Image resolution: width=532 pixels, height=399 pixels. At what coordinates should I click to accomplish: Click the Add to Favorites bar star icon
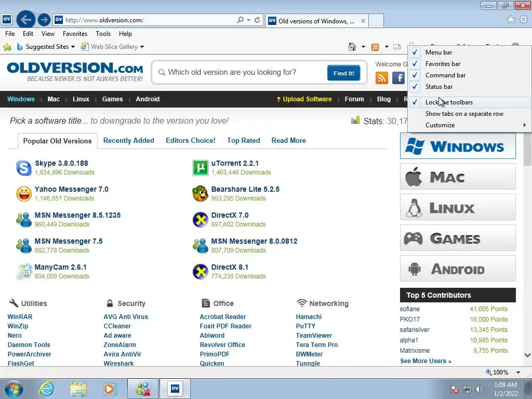point(7,47)
